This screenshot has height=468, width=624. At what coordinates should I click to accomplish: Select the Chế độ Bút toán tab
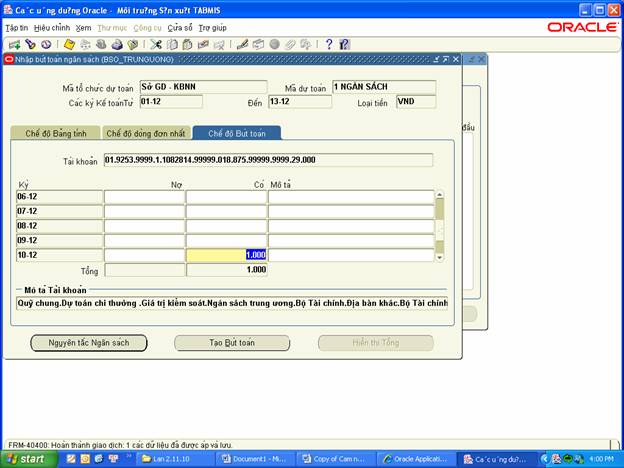(x=237, y=133)
